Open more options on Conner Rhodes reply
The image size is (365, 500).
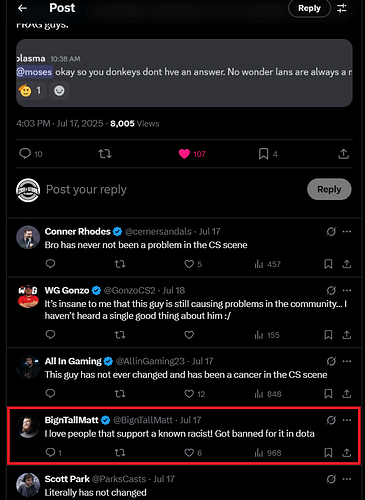tap(347, 231)
